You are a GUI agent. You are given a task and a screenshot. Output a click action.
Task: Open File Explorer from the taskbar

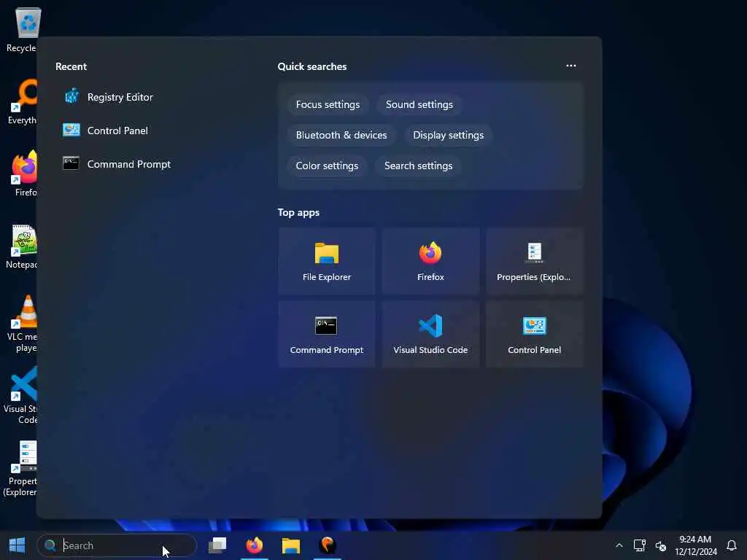click(x=290, y=545)
